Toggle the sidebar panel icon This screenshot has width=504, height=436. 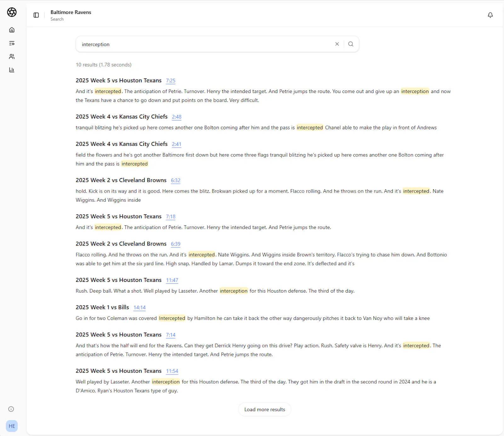coord(36,15)
